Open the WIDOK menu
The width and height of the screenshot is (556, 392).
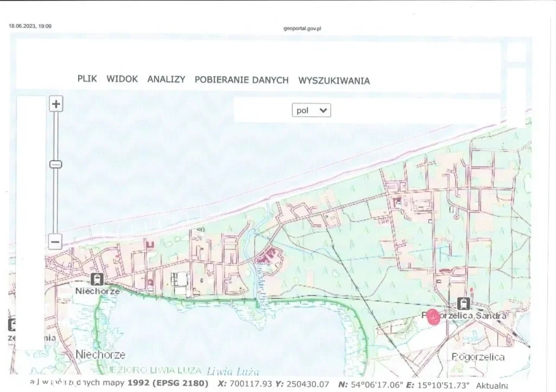[122, 79]
